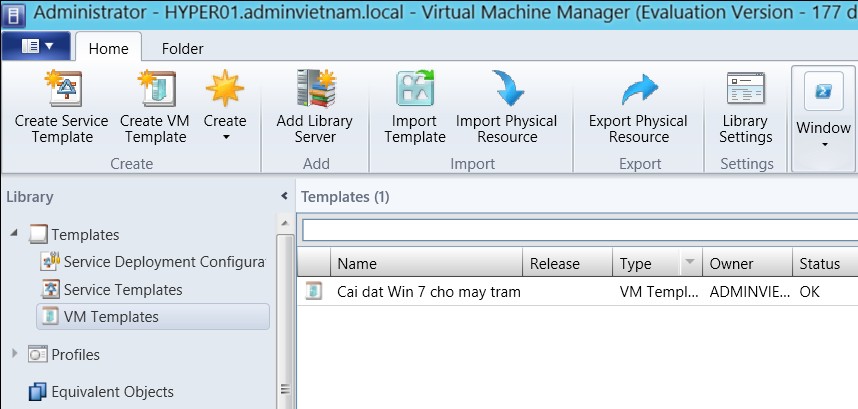858x409 pixels.
Task: Select Service Templates in Library tree
Action: pos(123,290)
